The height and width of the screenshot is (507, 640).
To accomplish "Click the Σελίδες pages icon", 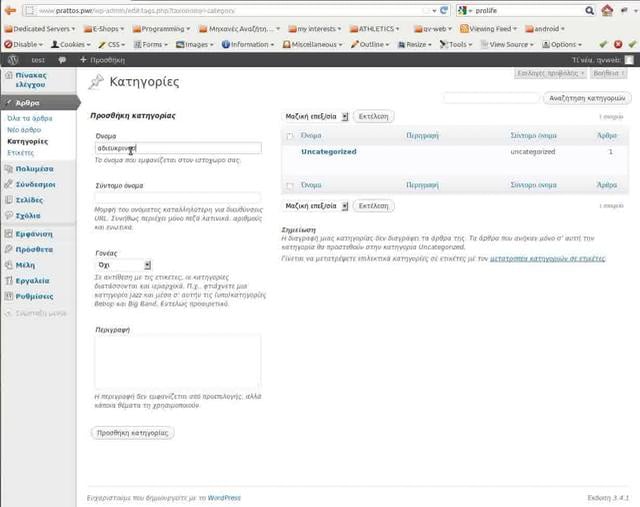I will click(9, 200).
